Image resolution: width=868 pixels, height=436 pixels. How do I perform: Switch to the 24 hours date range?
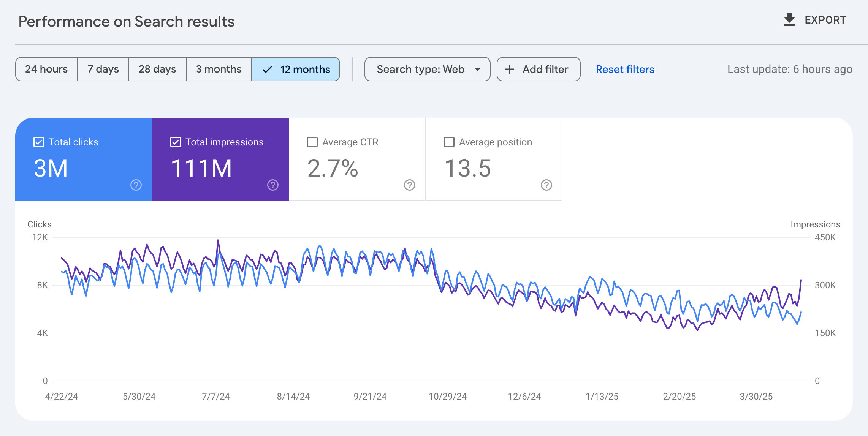(46, 69)
